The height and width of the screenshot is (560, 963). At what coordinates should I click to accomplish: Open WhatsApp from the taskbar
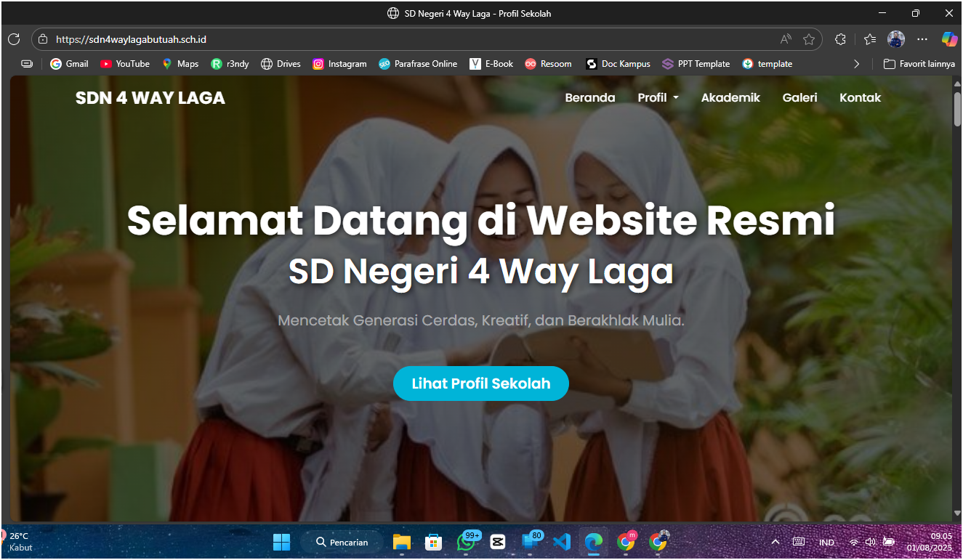(465, 542)
